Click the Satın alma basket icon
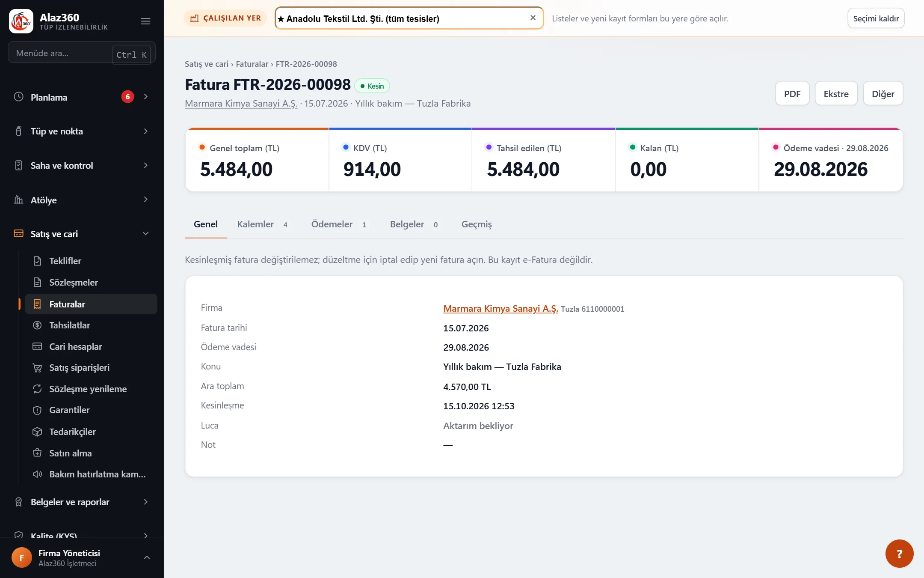The image size is (924, 578). coord(37,453)
